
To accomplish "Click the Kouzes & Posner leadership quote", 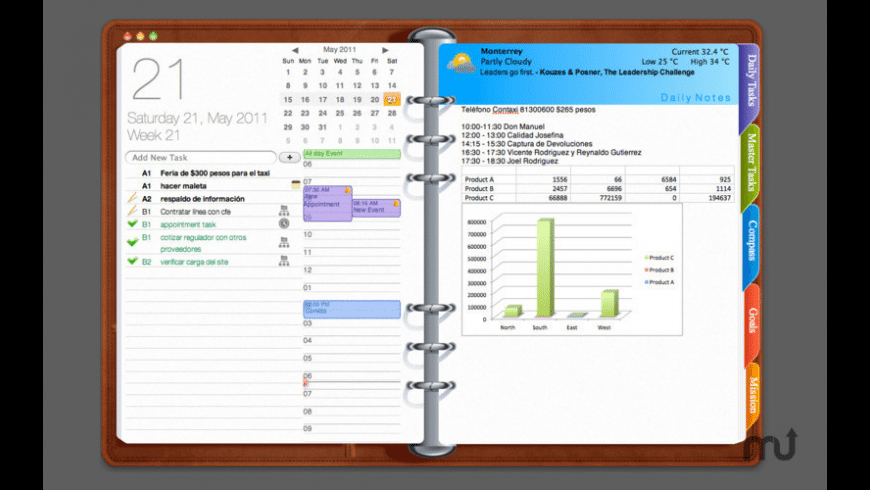I will [x=587, y=72].
